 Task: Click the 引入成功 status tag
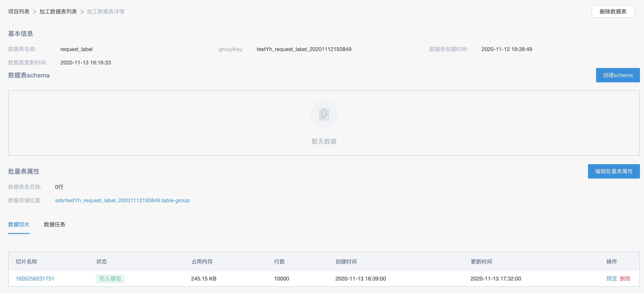click(x=110, y=278)
